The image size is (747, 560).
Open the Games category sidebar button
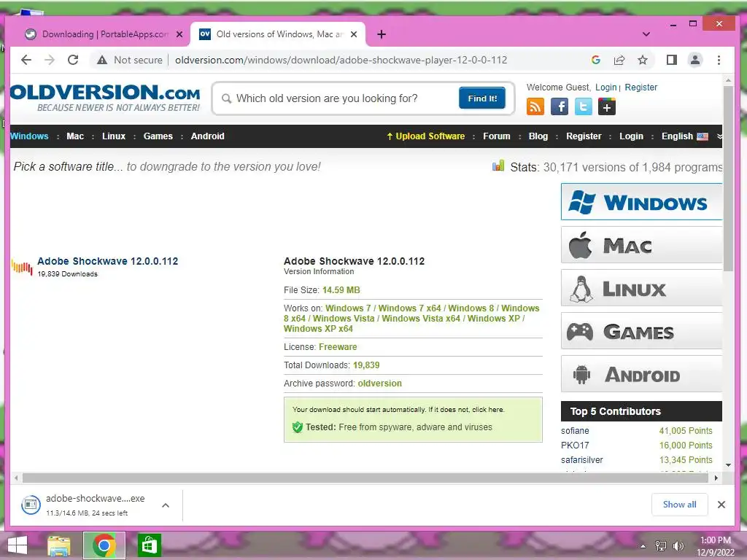642,331
